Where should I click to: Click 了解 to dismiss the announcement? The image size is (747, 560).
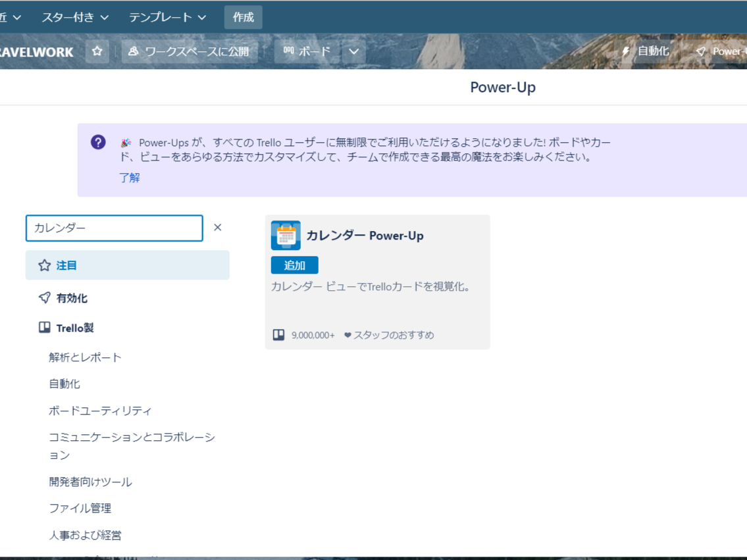[x=130, y=178]
